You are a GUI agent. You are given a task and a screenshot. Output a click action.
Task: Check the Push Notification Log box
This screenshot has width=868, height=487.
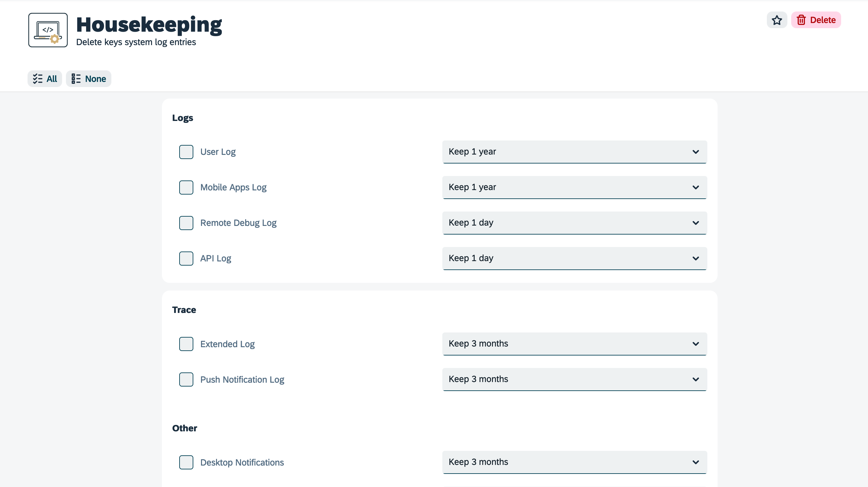pyautogui.click(x=186, y=379)
